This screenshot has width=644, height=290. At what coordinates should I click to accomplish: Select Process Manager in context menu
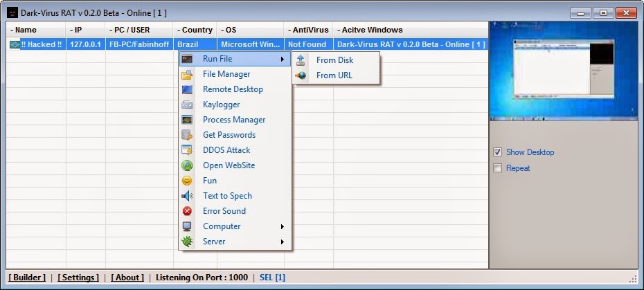[235, 120]
